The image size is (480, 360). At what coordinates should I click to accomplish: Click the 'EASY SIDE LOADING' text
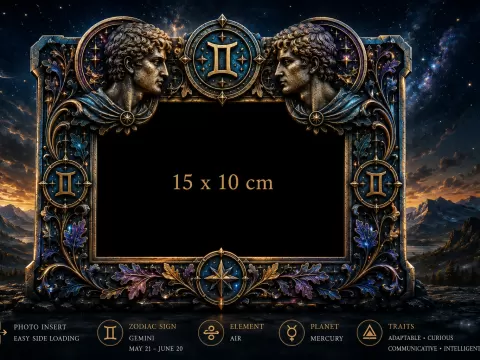[46, 338]
